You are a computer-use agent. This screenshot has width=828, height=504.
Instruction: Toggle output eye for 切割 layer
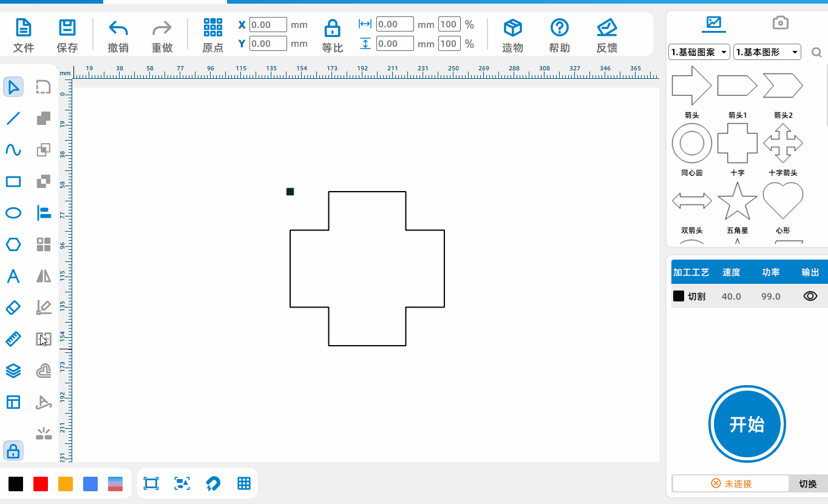[810, 296]
